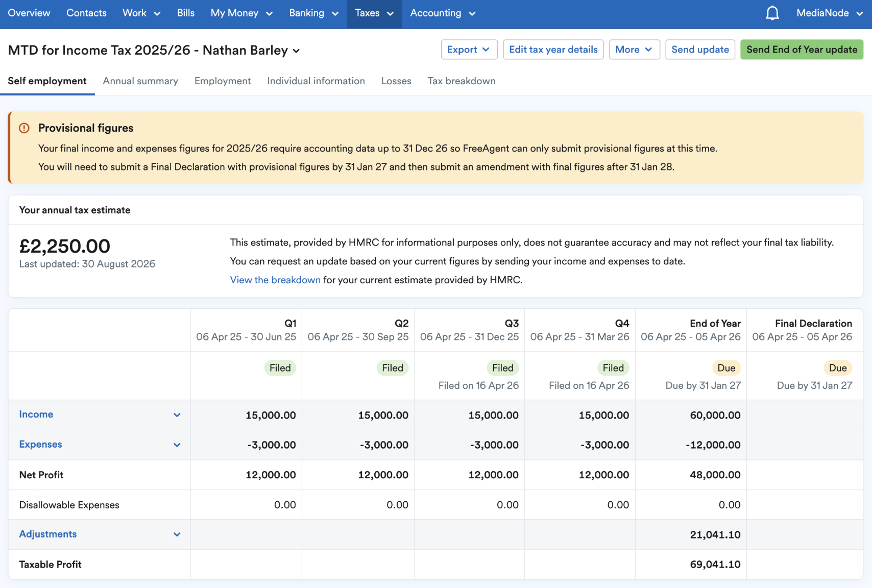Click the Income row link
Image resolution: width=872 pixels, height=588 pixels.
tap(36, 414)
